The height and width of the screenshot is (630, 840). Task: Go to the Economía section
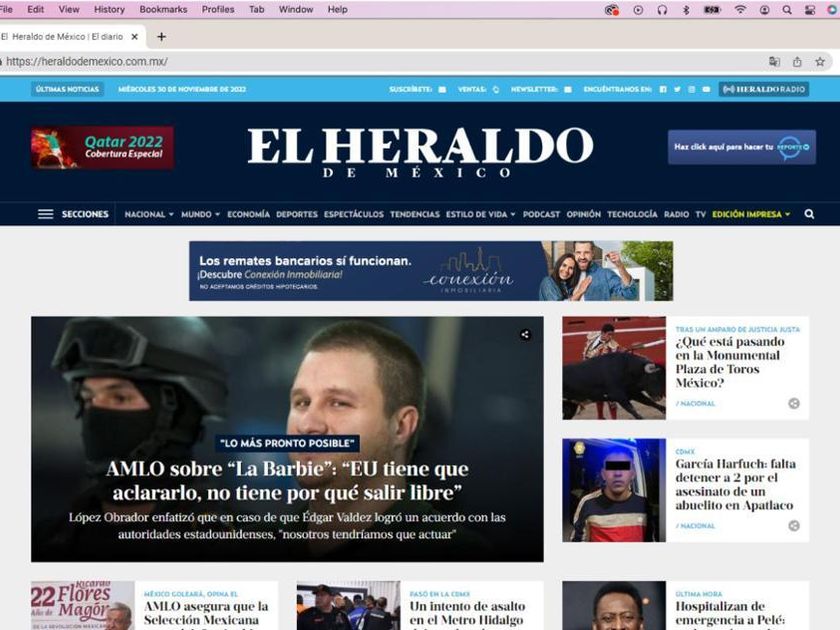pos(248,214)
